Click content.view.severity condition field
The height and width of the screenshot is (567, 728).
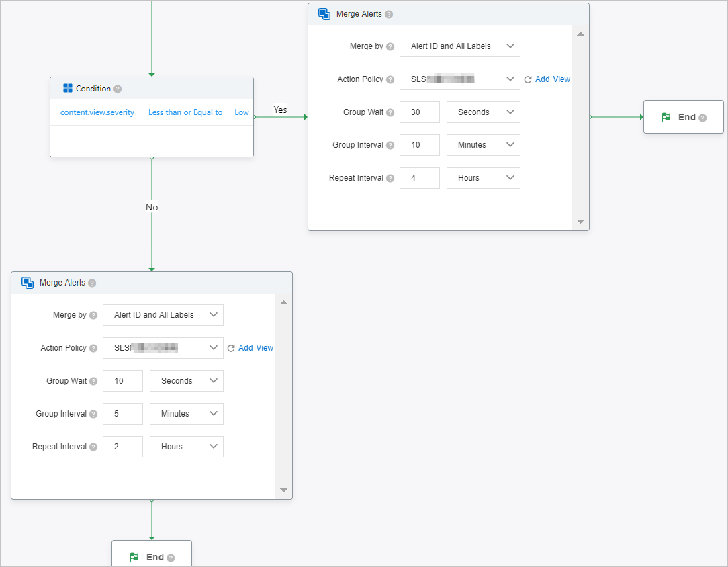(x=97, y=112)
